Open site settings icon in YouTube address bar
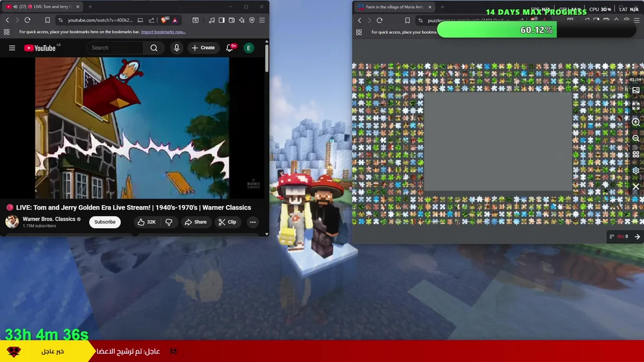Viewport: 644px width, 362px height. [60, 20]
